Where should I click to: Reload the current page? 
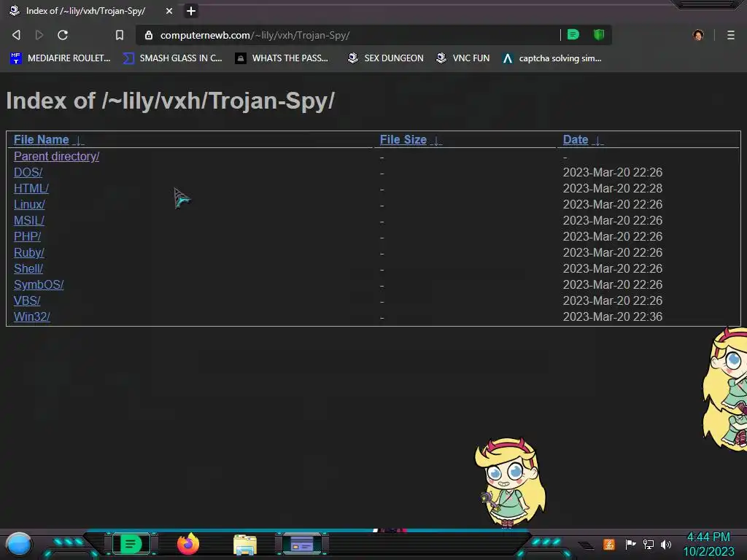click(63, 35)
